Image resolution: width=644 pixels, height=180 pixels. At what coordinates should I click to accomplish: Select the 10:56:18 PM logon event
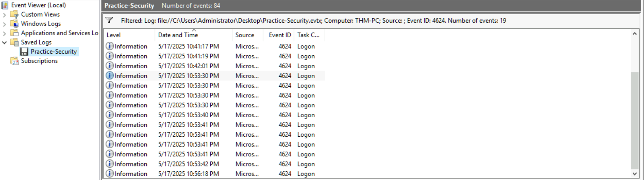click(214, 174)
